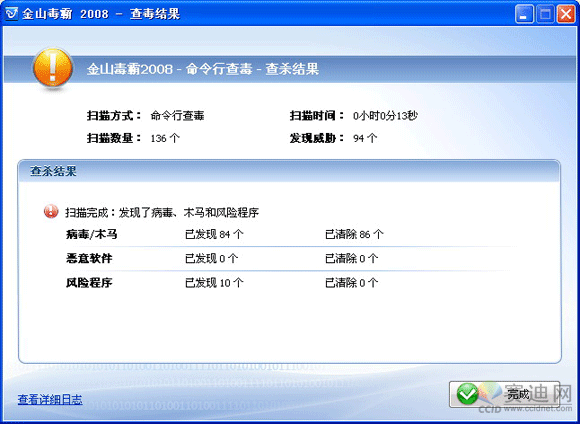Image resolution: width=580 pixels, height=424 pixels.
Task: Select the 查杀结果 panel header
Action: [x=289, y=171]
